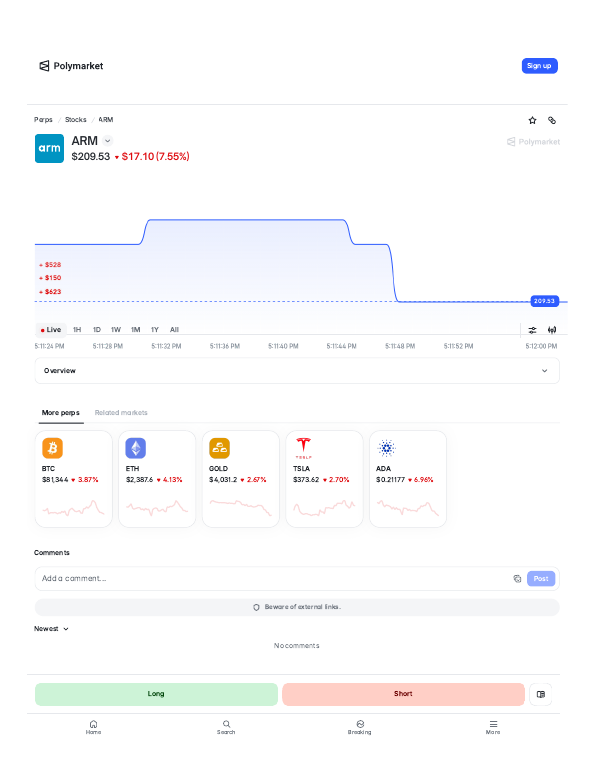Open the ARM market selector chevron
The height and width of the screenshot is (770, 595).
108,141
